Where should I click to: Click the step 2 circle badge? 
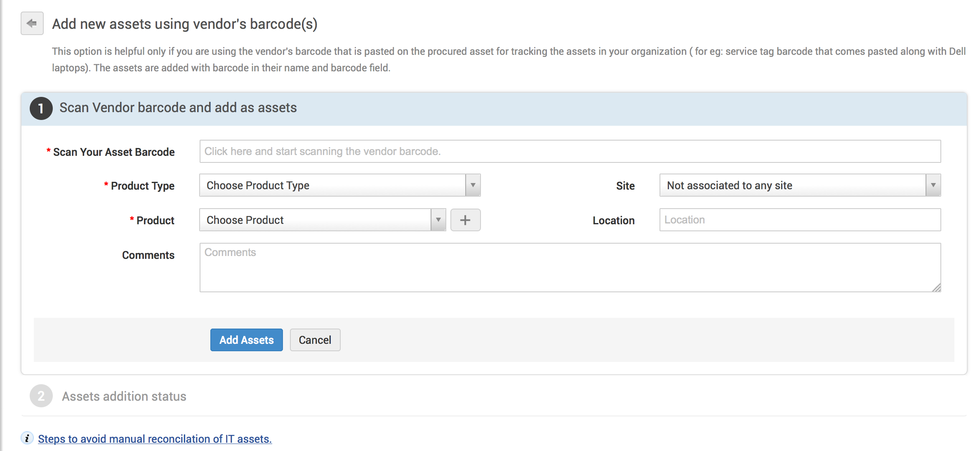(x=41, y=396)
